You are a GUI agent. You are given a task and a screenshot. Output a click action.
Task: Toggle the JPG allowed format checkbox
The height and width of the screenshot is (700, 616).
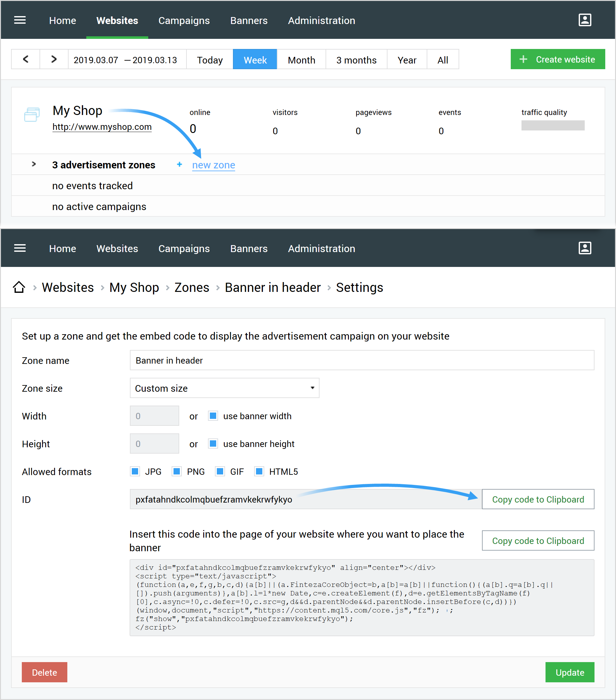coord(134,471)
